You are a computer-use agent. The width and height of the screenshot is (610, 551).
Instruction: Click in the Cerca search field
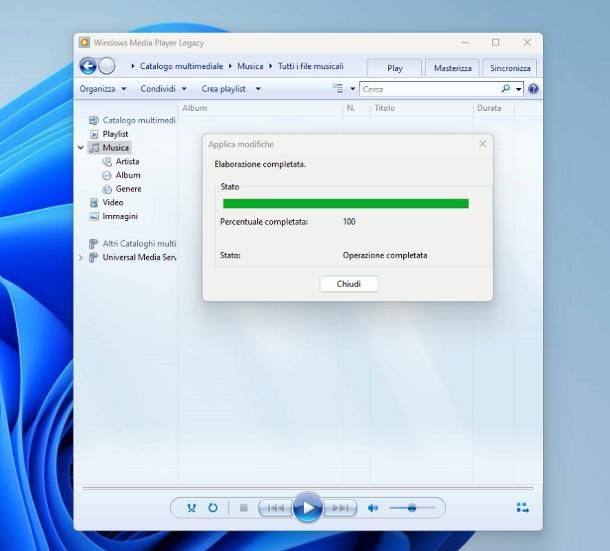[430, 89]
